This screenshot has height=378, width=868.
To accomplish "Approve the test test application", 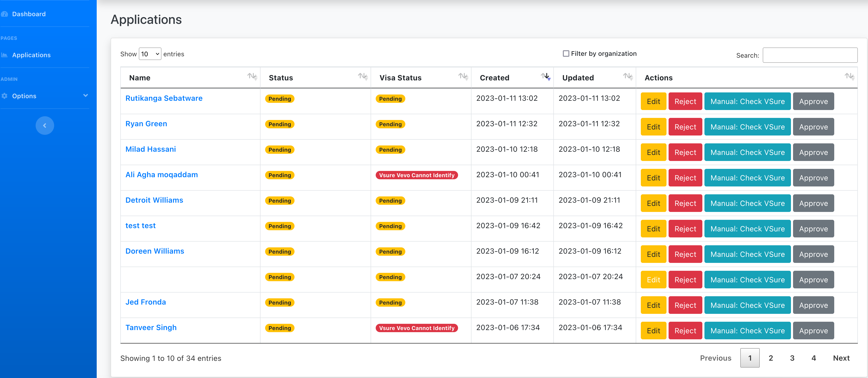I will pyautogui.click(x=813, y=229).
